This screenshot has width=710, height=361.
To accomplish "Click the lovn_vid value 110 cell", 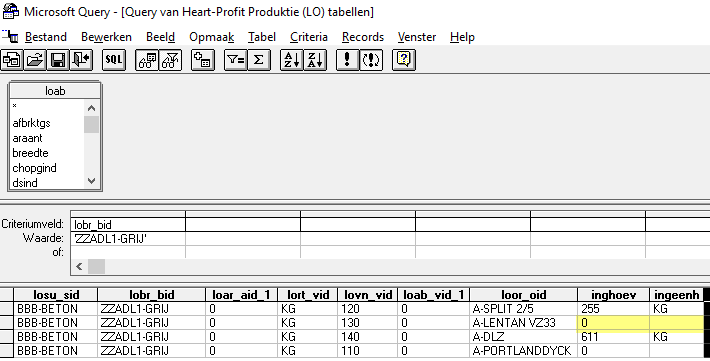I will click(367, 351).
